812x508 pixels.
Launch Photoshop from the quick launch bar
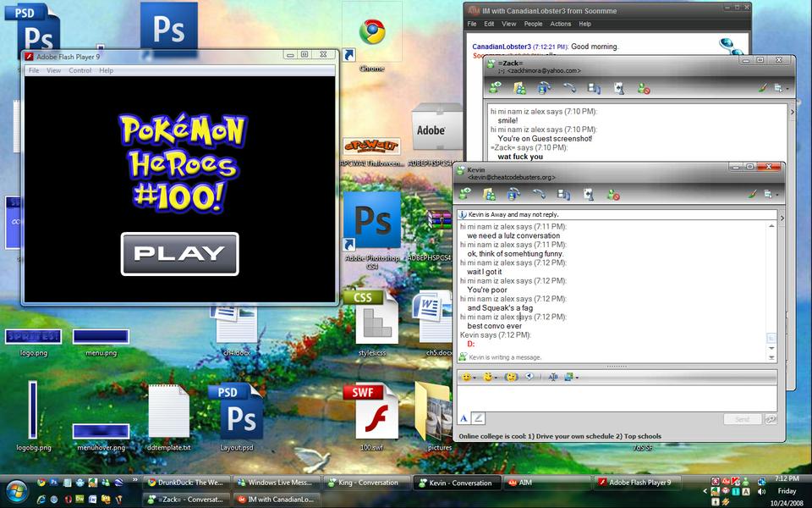click(54, 483)
